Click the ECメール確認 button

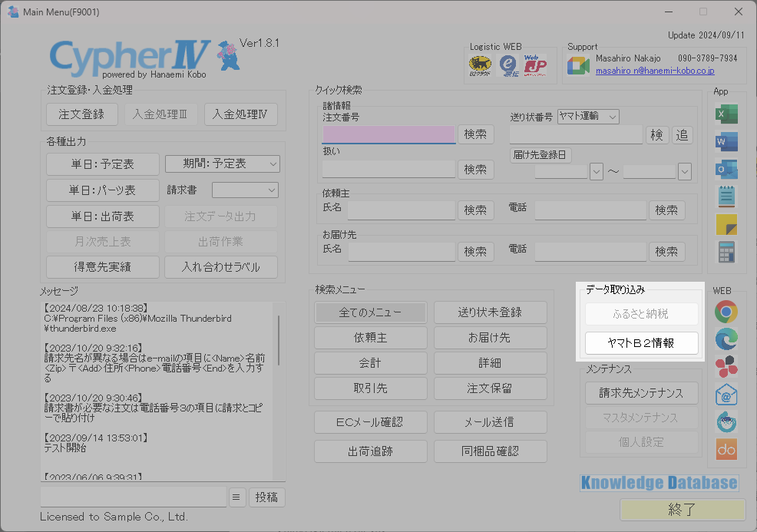[370, 422]
